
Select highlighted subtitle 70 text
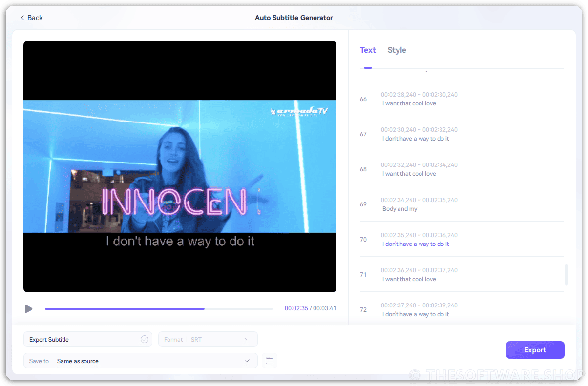click(416, 244)
